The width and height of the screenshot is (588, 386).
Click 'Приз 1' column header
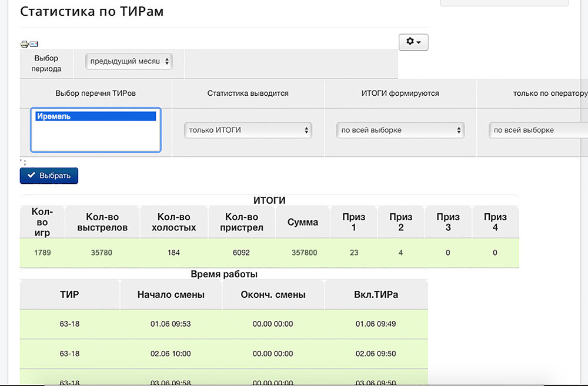click(353, 222)
